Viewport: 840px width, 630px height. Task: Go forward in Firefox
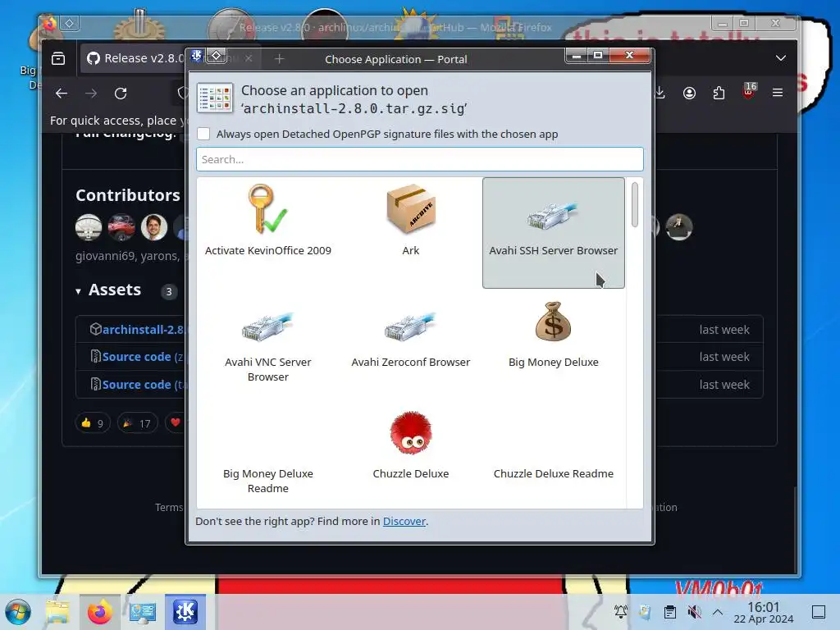[x=91, y=94]
